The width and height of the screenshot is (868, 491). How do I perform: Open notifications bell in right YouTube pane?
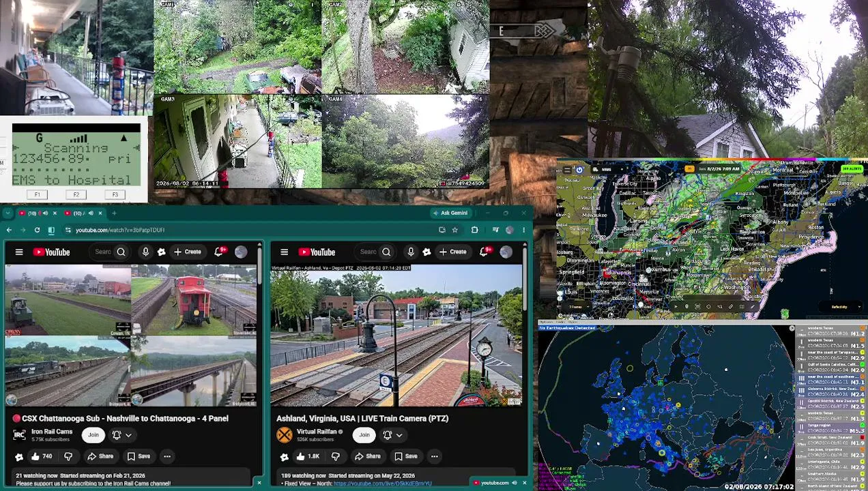pyautogui.click(x=484, y=252)
